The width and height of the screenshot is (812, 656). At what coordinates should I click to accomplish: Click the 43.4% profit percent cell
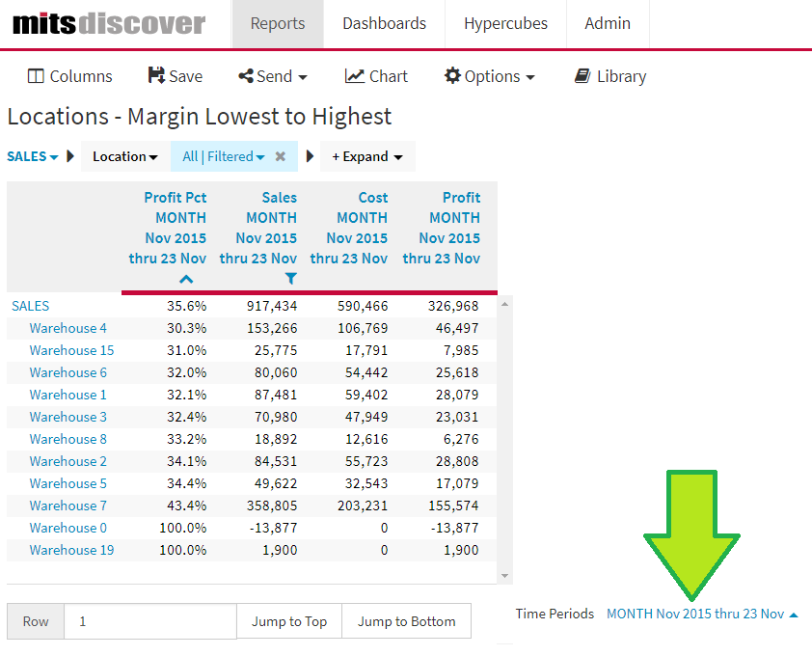click(186, 506)
